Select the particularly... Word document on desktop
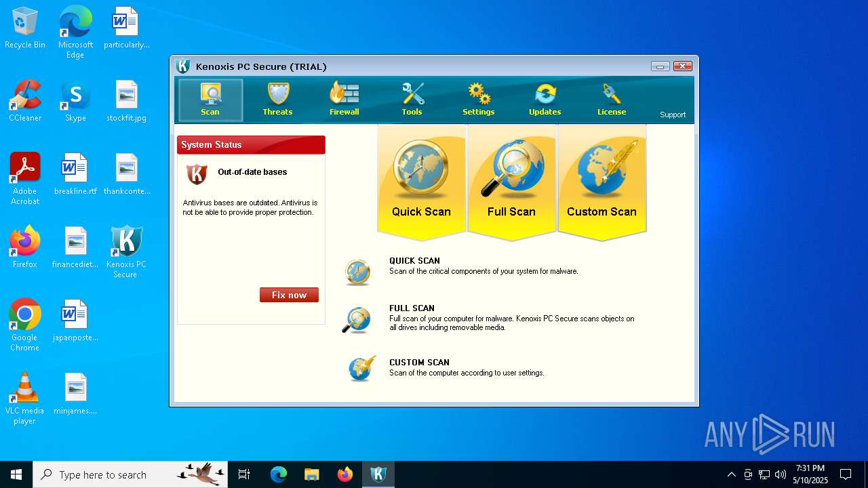The width and height of the screenshot is (868, 488). tap(126, 28)
